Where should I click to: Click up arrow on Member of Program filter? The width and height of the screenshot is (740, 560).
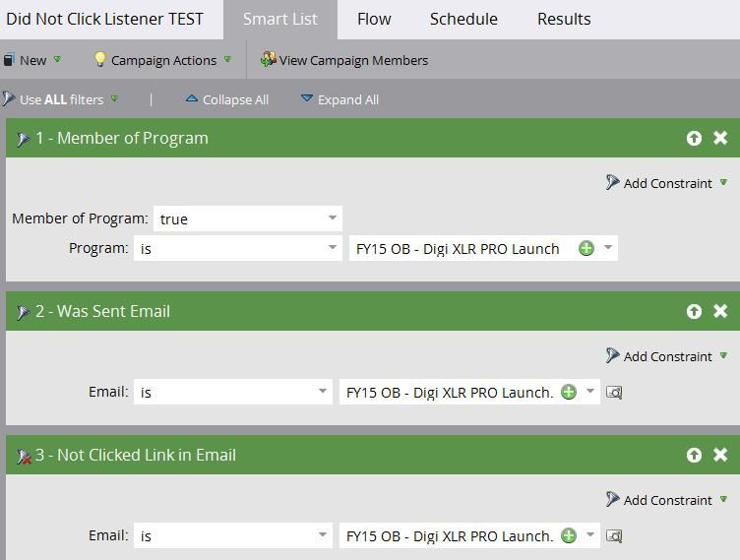pos(694,139)
